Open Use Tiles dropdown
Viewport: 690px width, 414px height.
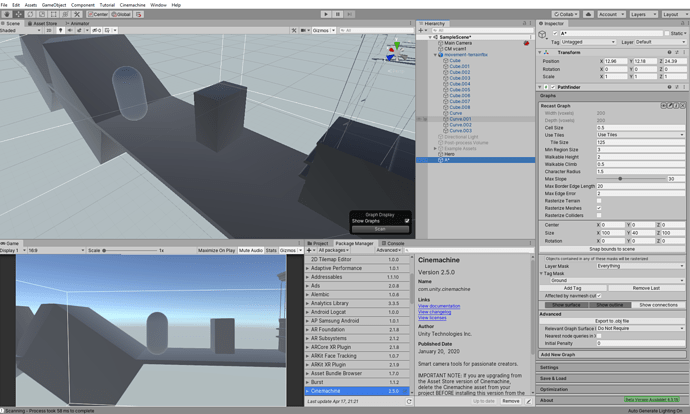pyautogui.click(x=641, y=135)
